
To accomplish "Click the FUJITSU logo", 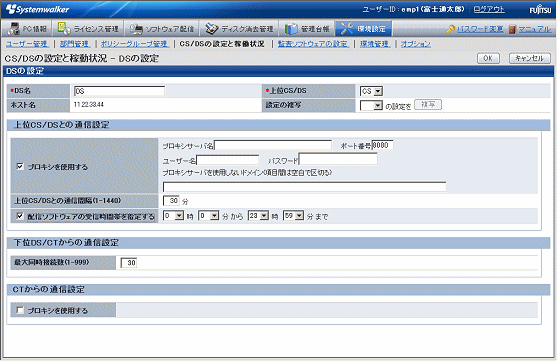I will click(x=540, y=10).
